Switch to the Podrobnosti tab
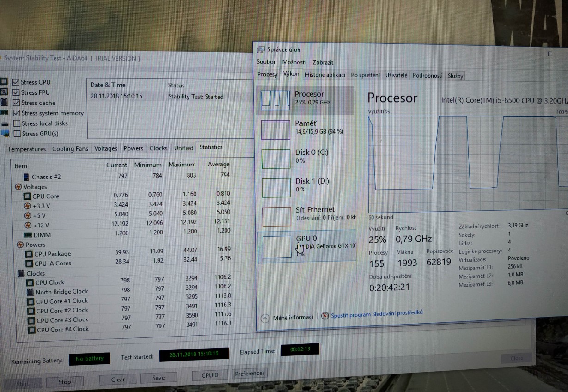This screenshot has width=568, height=392. (427, 76)
